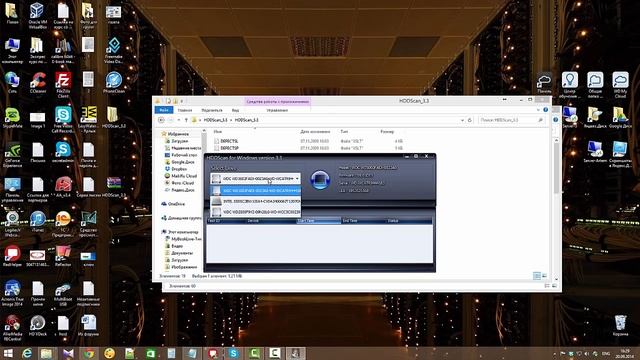The image size is (640, 360).
Task: Open WD My Cloud desktop icon
Action: (620, 84)
